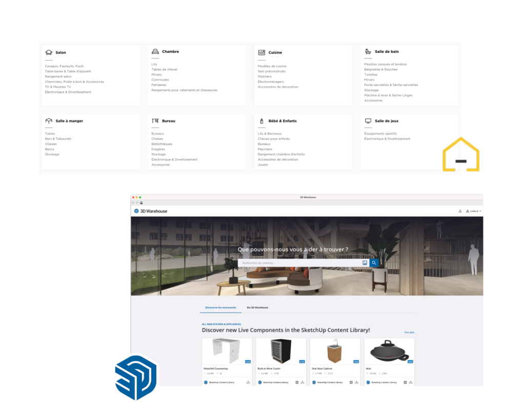Screen dimensions: 525x420
Task: Download the Sink Base Cabinet model
Action: click(x=357, y=382)
